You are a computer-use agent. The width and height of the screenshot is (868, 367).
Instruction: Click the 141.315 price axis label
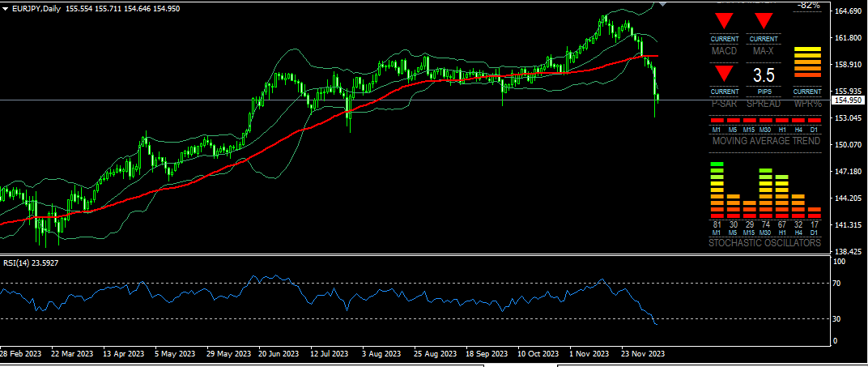point(848,224)
